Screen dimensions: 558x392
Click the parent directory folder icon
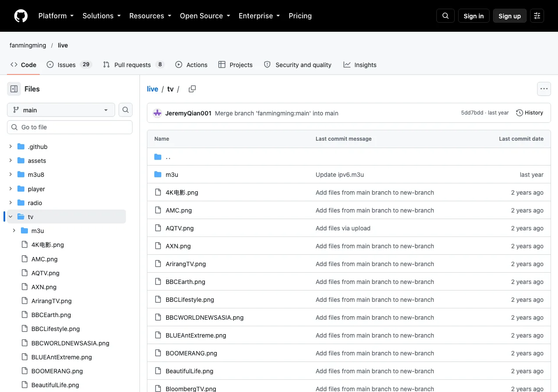[158, 157]
